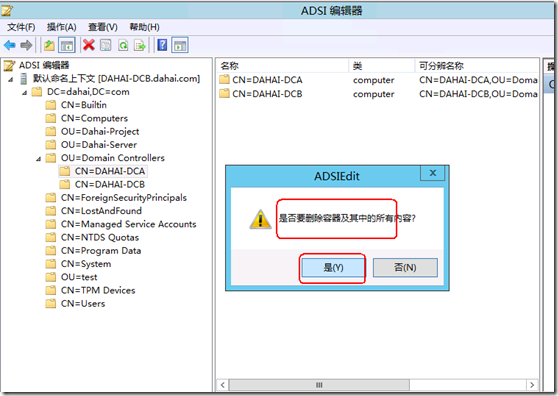Viewport: 558px width, 396px height.
Task: Click the Back arrow toolbar icon
Action: click(10, 45)
